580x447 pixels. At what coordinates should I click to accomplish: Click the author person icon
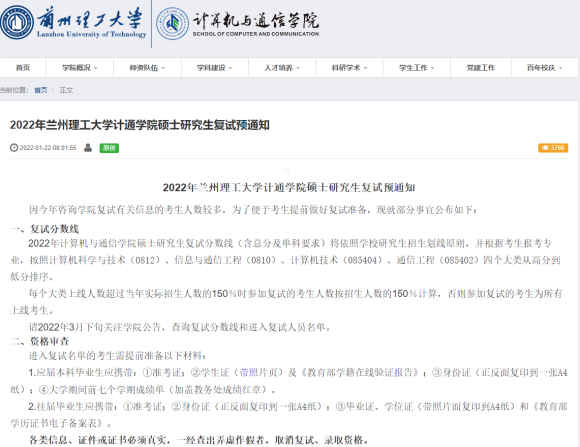pyautogui.click(x=88, y=148)
